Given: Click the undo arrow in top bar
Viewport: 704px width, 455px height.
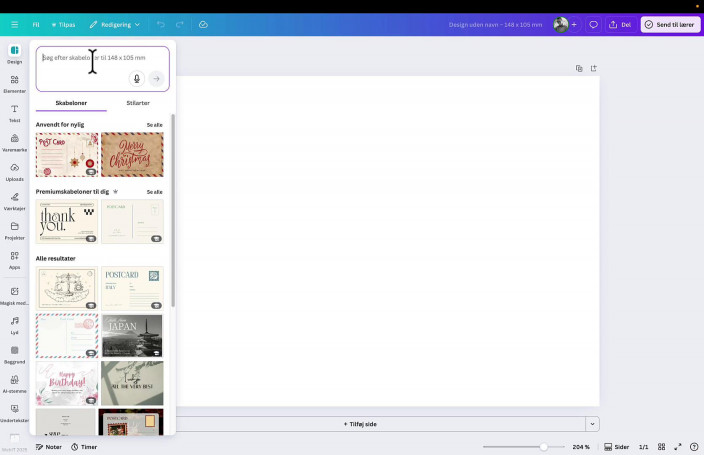Looking at the screenshot, I should click(x=160, y=24).
